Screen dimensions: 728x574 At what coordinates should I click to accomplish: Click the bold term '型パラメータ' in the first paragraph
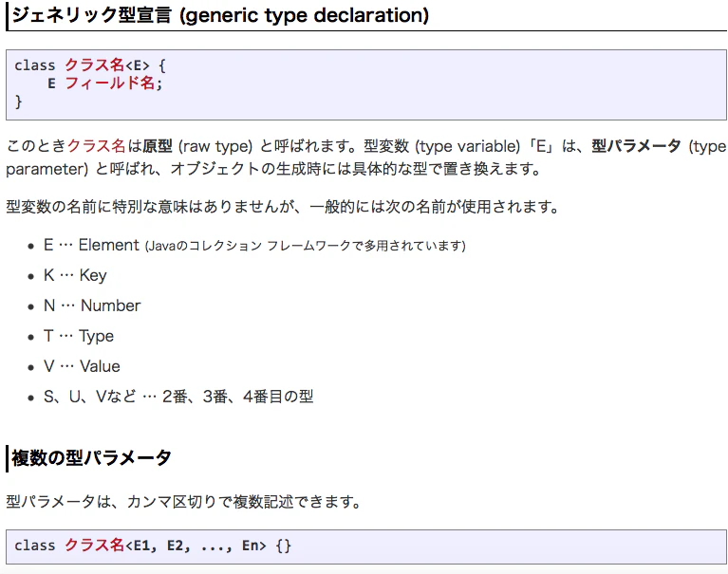click(636, 146)
